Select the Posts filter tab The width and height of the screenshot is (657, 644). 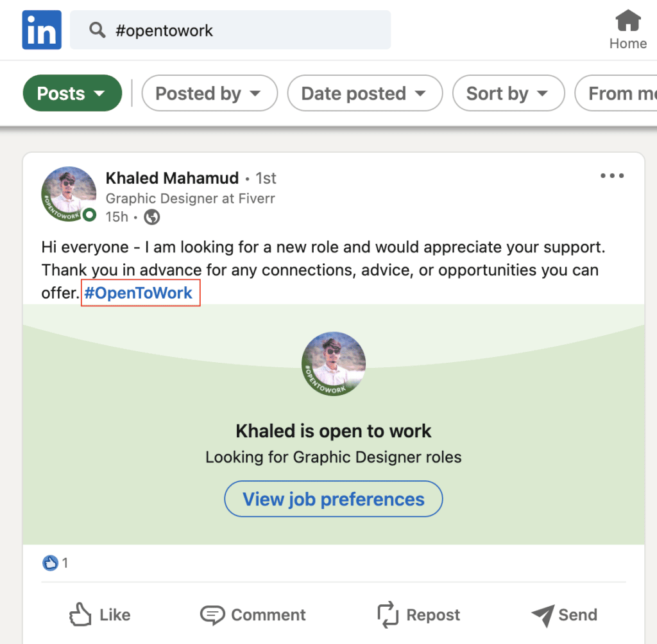point(72,93)
